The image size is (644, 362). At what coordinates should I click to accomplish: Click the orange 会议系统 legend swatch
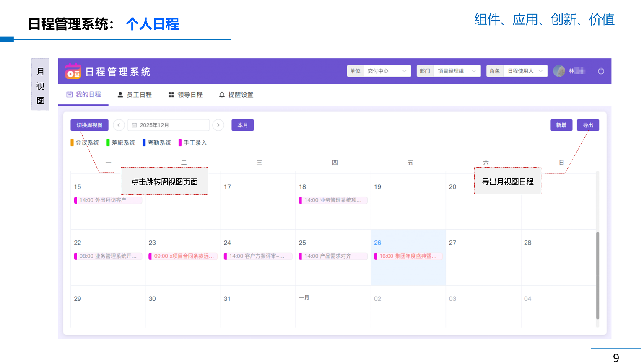coord(72,143)
